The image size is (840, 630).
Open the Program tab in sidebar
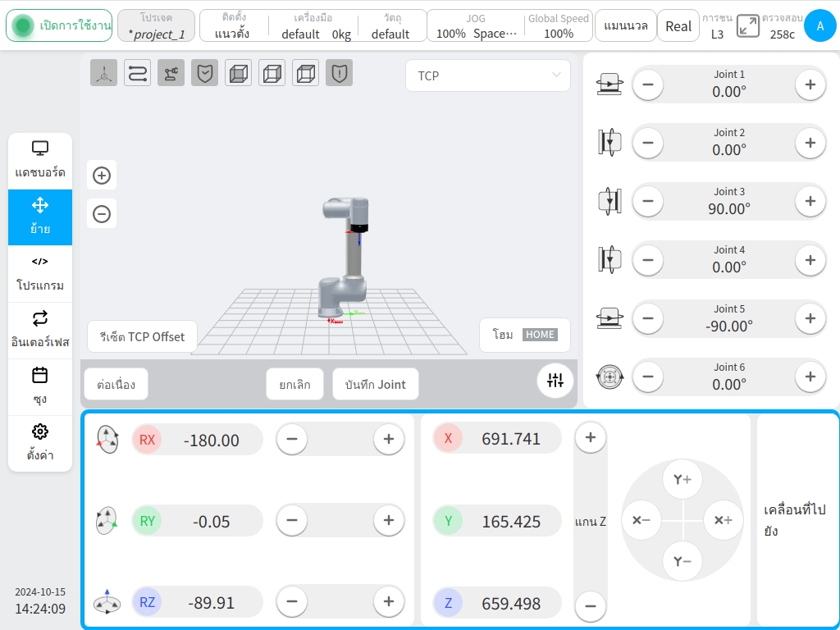click(40, 274)
